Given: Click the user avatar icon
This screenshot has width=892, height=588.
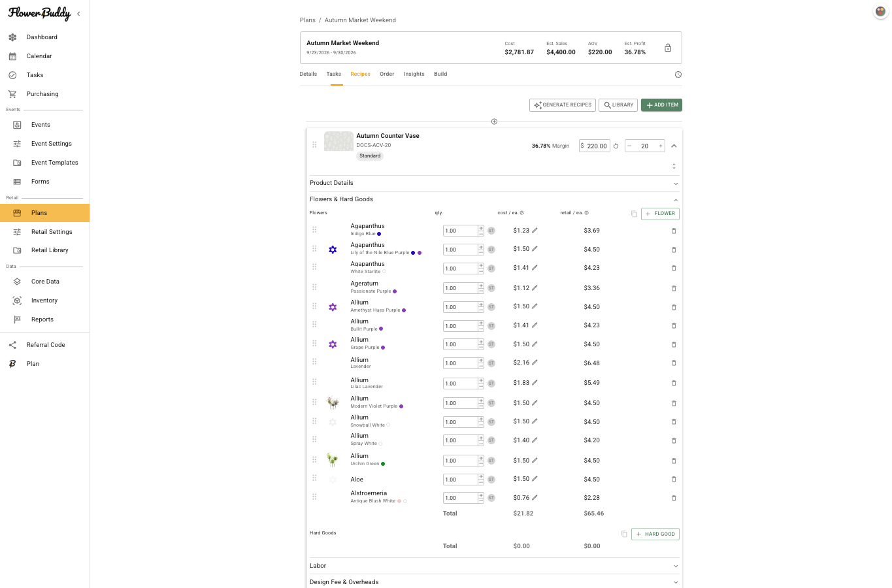Looking at the screenshot, I should (880, 12).
